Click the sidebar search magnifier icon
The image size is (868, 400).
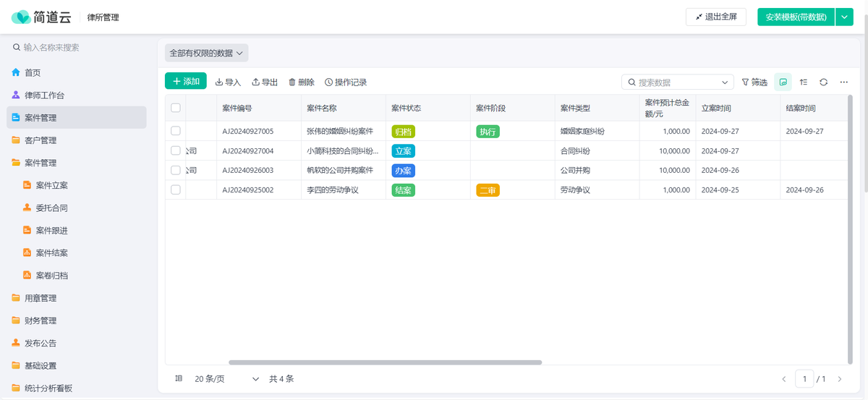[17, 47]
